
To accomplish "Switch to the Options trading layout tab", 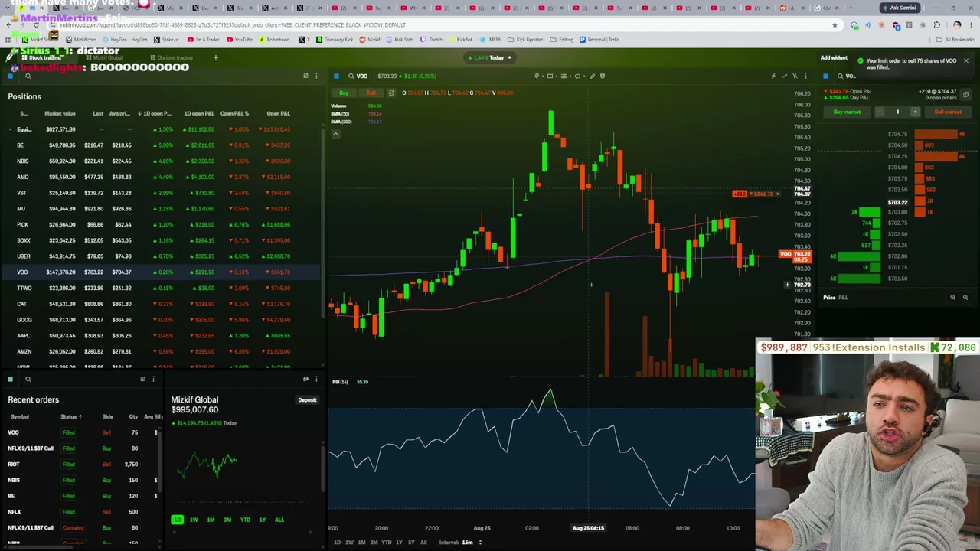I will point(171,57).
